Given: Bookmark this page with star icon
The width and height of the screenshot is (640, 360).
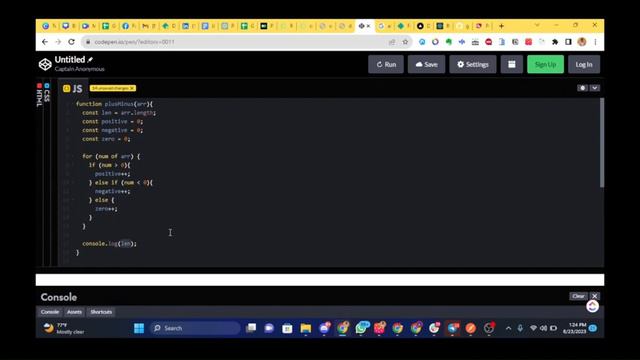Looking at the screenshot, I should (405, 42).
